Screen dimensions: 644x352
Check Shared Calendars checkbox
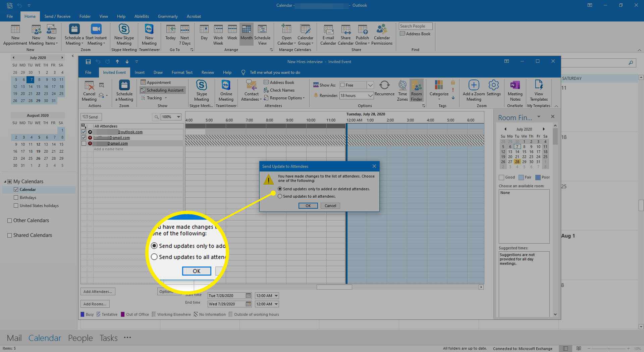click(x=10, y=235)
